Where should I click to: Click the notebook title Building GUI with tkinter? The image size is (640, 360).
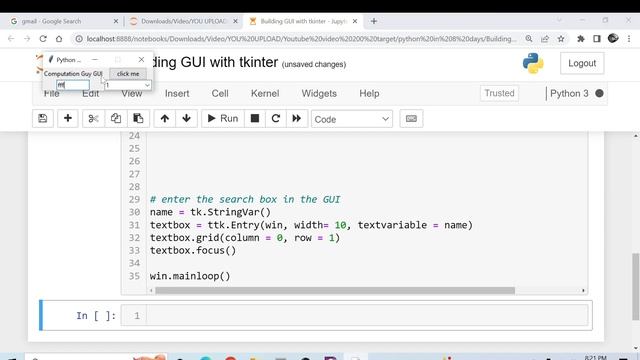coord(214,62)
